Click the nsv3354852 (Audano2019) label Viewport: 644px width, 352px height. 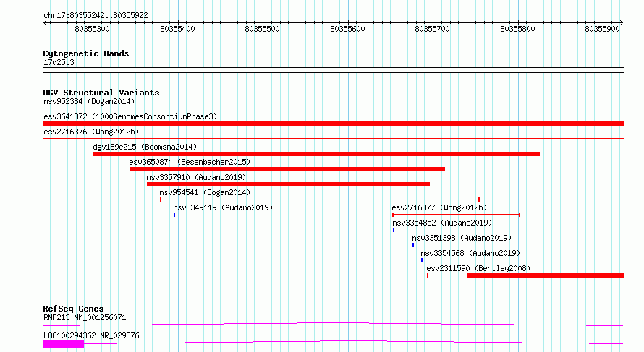coord(442,223)
